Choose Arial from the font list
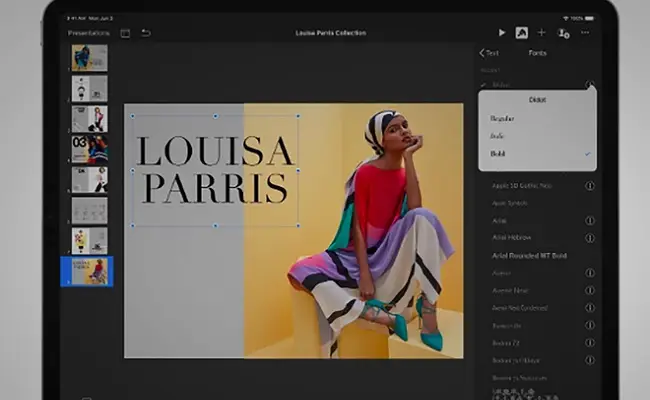650x400 pixels. [501, 221]
